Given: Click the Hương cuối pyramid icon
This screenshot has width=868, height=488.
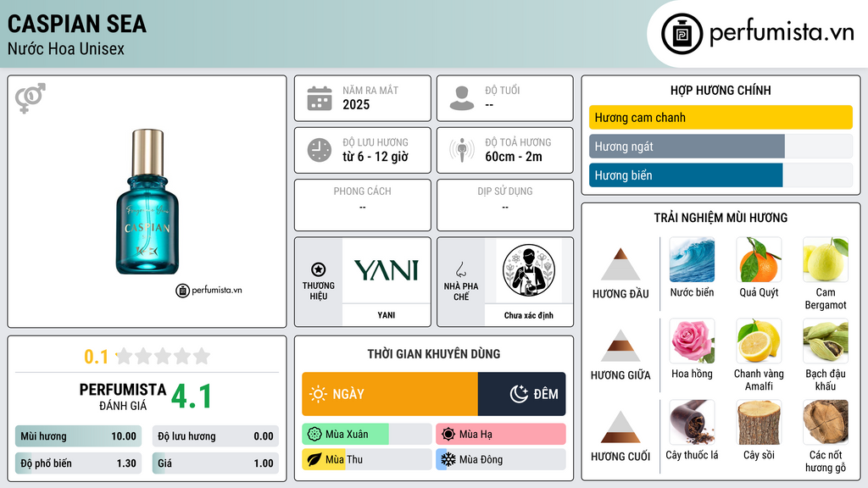Looking at the screenshot, I should point(620,427).
